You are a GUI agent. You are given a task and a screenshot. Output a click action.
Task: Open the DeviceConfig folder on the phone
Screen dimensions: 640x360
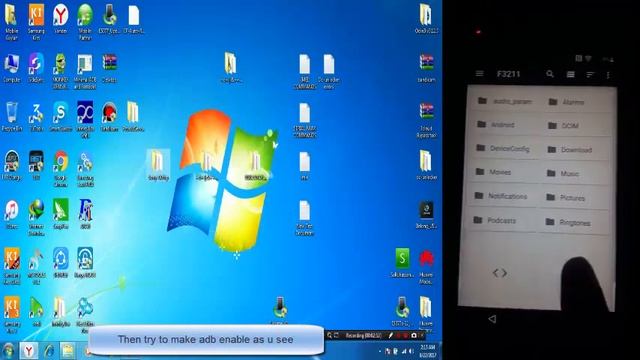[505, 148]
